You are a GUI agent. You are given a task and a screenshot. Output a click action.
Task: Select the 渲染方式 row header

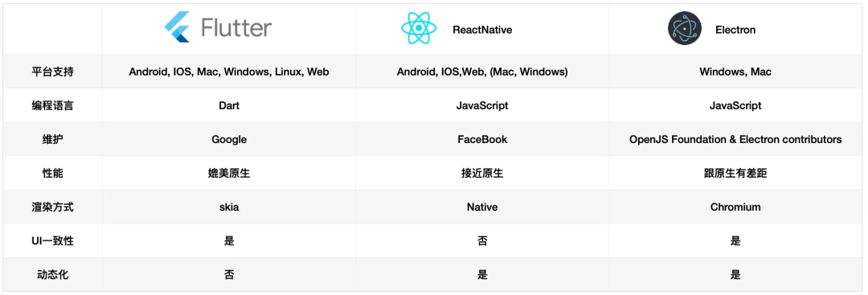[52, 207]
